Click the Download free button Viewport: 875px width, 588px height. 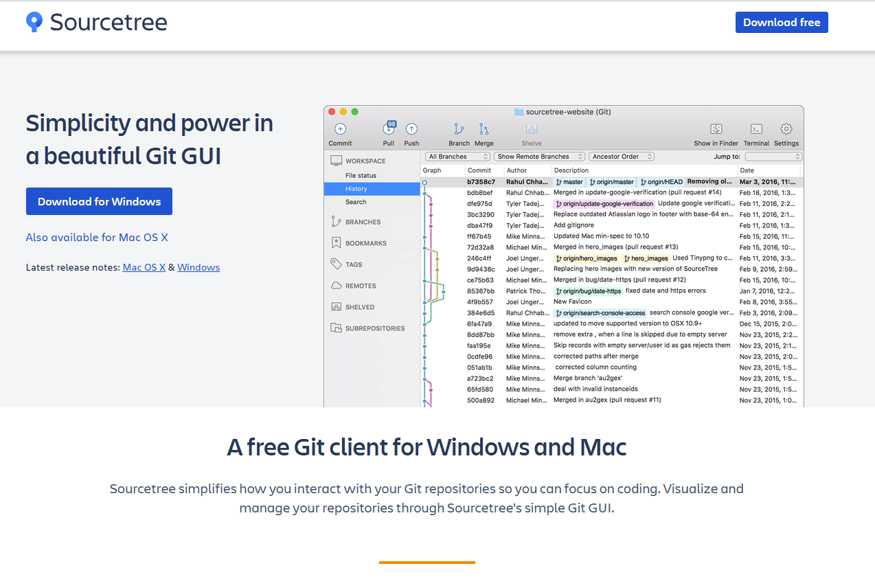pos(782,22)
